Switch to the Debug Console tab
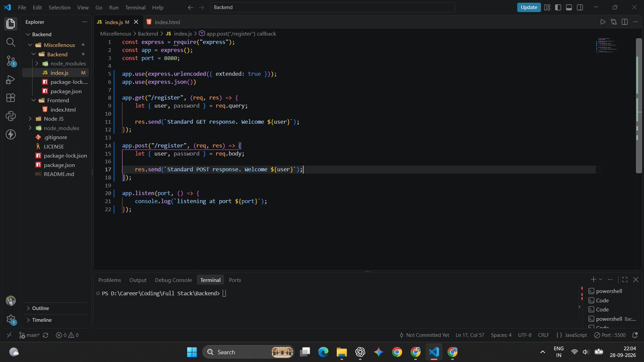The image size is (644, 362). [173, 280]
